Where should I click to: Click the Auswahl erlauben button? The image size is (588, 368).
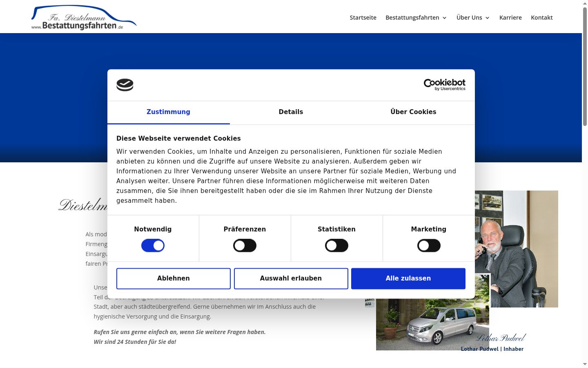click(291, 278)
